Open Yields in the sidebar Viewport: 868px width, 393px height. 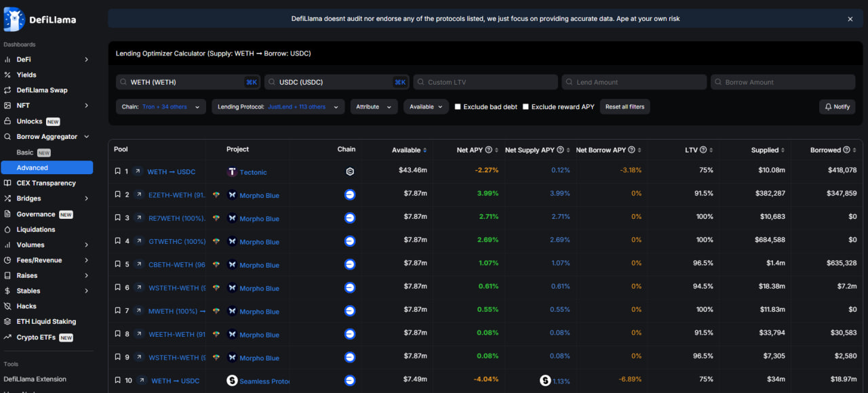(x=26, y=75)
